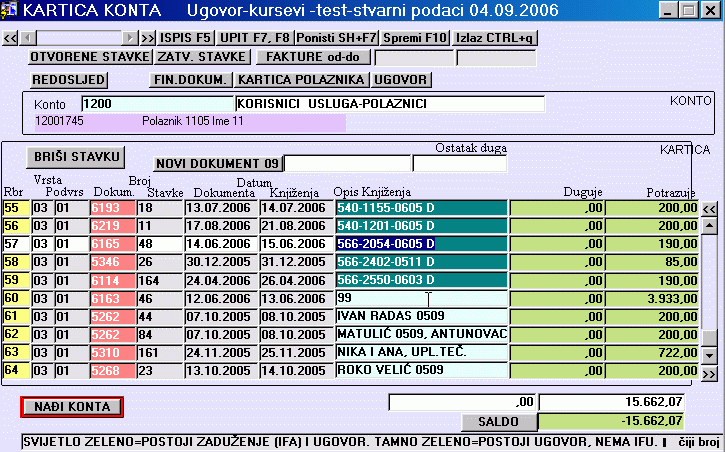Click description NIKA I ANA, UPL.TEČ.
Image resolution: width=725 pixels, height=452 pixels.
[x=421, y=352]
